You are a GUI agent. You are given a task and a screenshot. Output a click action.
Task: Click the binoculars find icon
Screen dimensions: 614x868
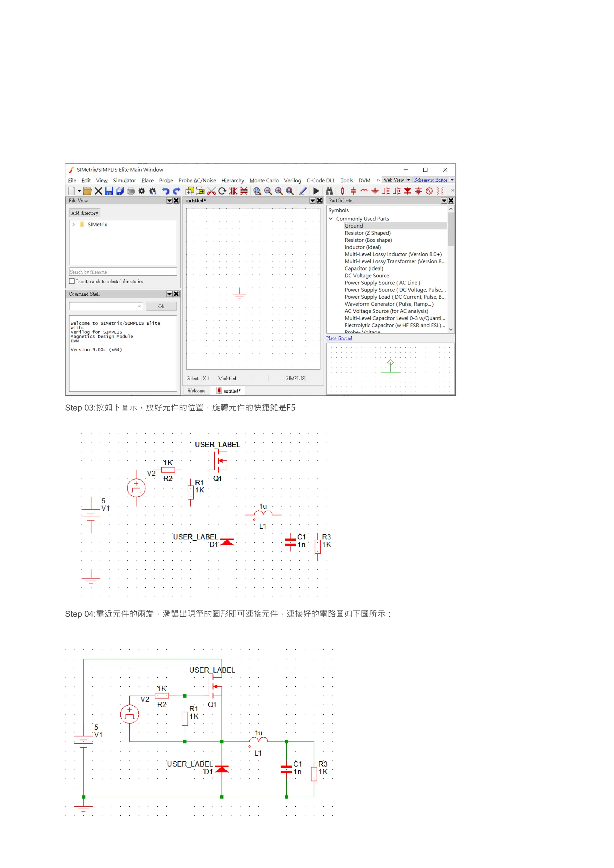[x=329, y=191]
